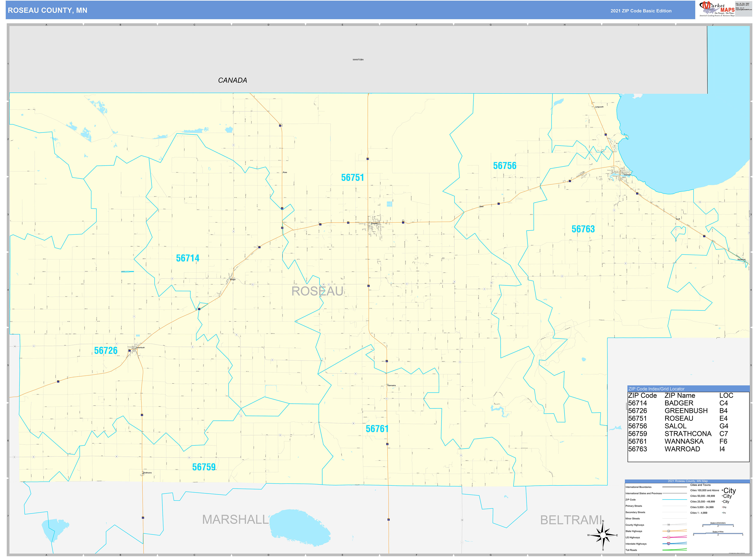This screenshot has width=756, height=557.
Task: Click the Interstate Highways shield symbol in legend
Action: 668,544
